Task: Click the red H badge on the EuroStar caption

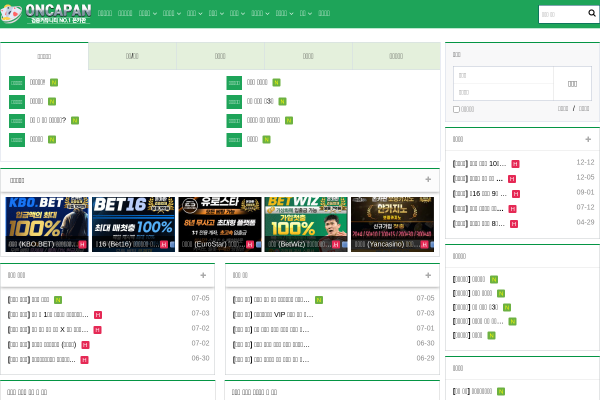Action: pos(250,244)
